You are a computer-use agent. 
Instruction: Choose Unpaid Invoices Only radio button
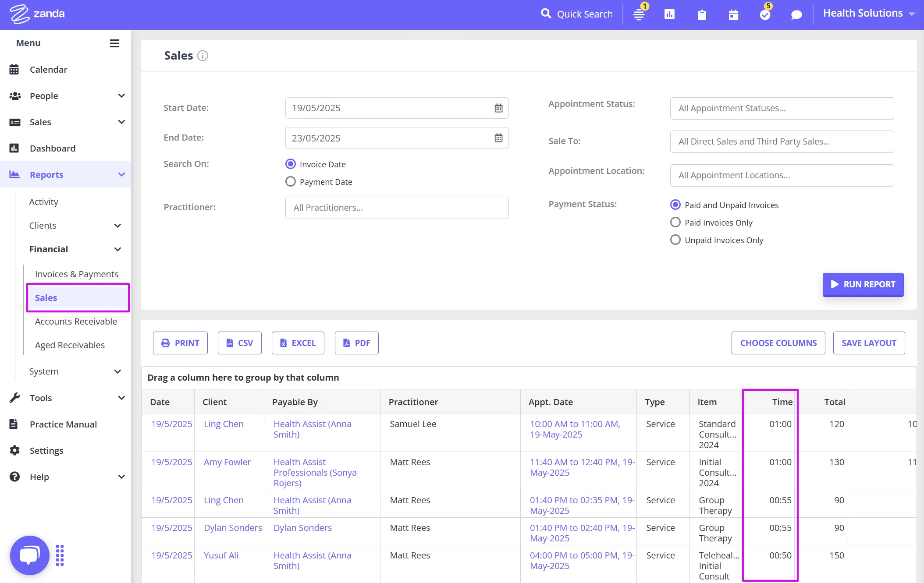(x=675, y=240)
